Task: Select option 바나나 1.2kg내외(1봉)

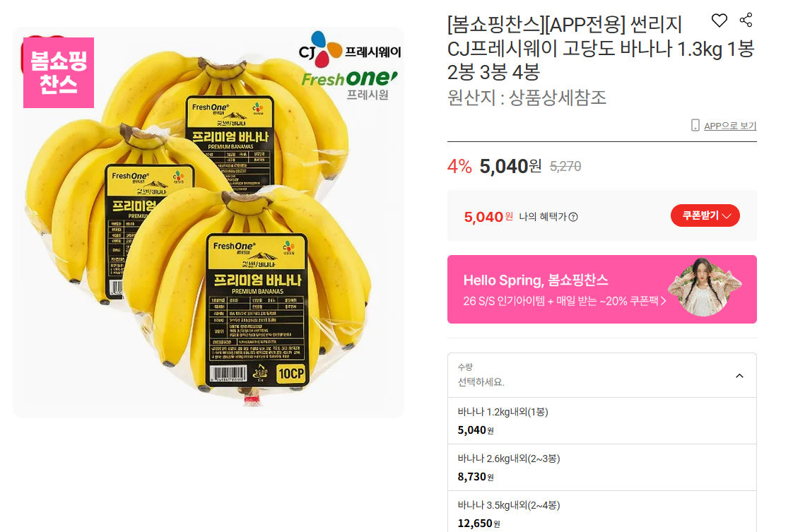Action: [x=602, y=421]
